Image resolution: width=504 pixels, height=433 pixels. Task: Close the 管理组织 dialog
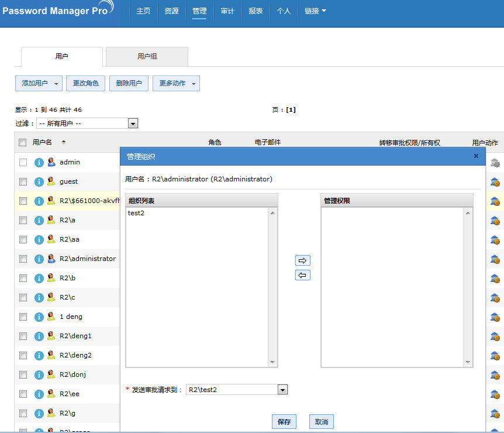coord(476,156)
